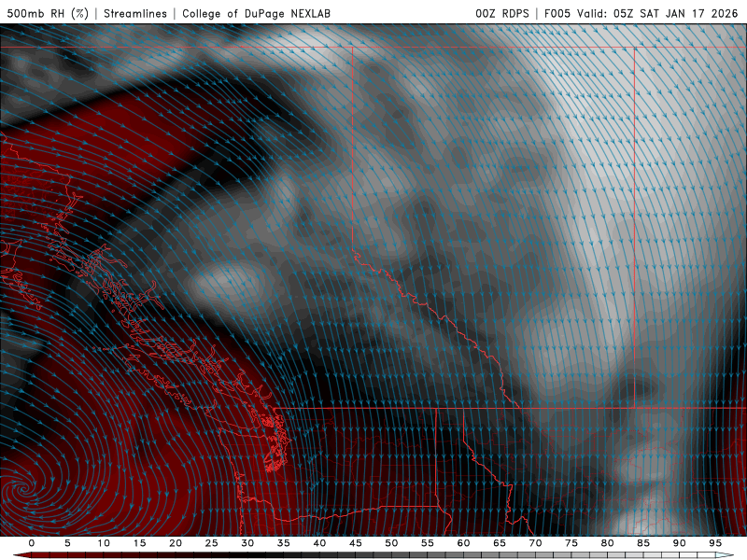Select the '35' scale value

click(283, 543)
